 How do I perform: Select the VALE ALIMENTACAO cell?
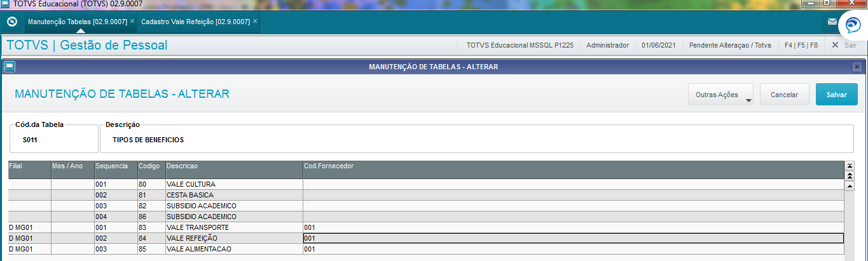pyautogui.click(x=234, y=250)
